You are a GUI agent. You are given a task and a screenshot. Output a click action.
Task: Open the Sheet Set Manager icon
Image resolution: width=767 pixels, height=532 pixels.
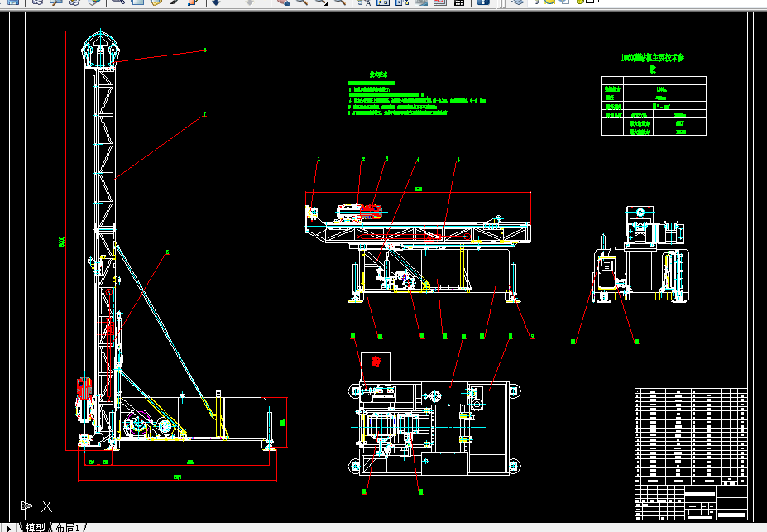coord(421,2)
